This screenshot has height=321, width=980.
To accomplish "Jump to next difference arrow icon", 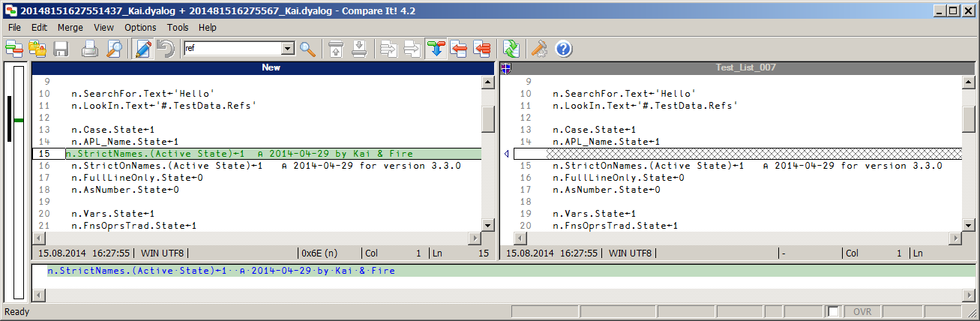I will tap(360, 49).
